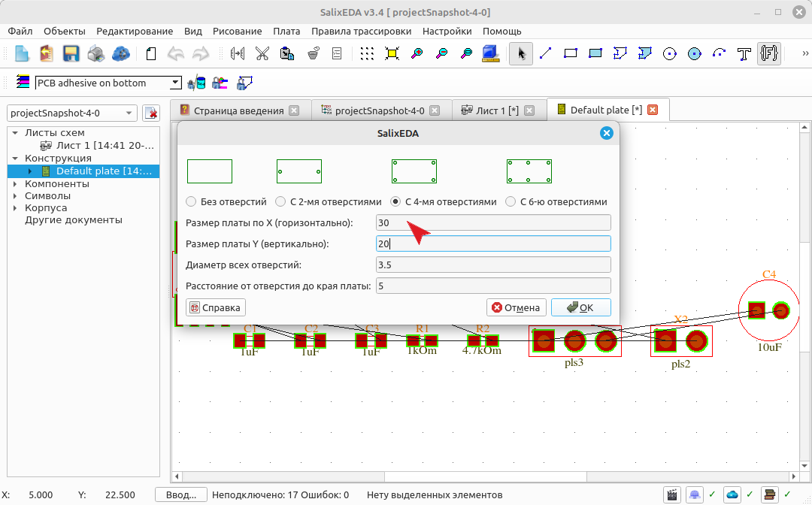812x505 pixels.
Task: Collapse the 'Конструкция' tree node
Action: [x=15, y=159]
